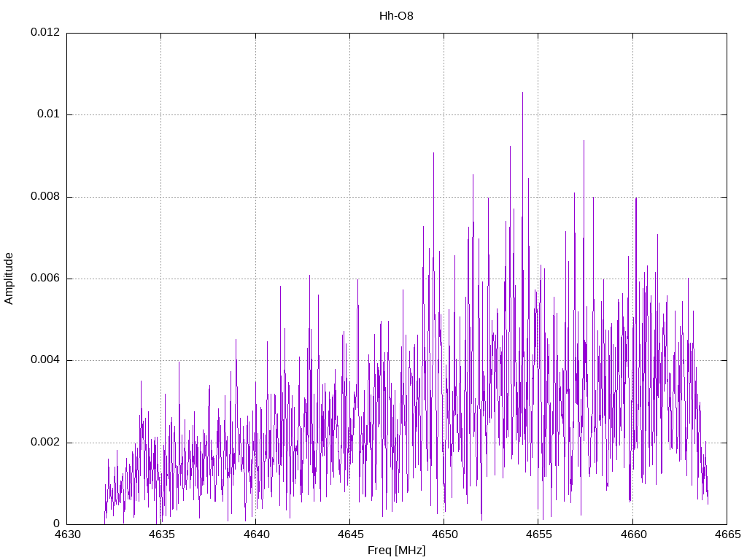Click the 4665 x-axis tick label
Viewport: 747px width, 560px height.
pyautogui.click(x=727, y=534)
